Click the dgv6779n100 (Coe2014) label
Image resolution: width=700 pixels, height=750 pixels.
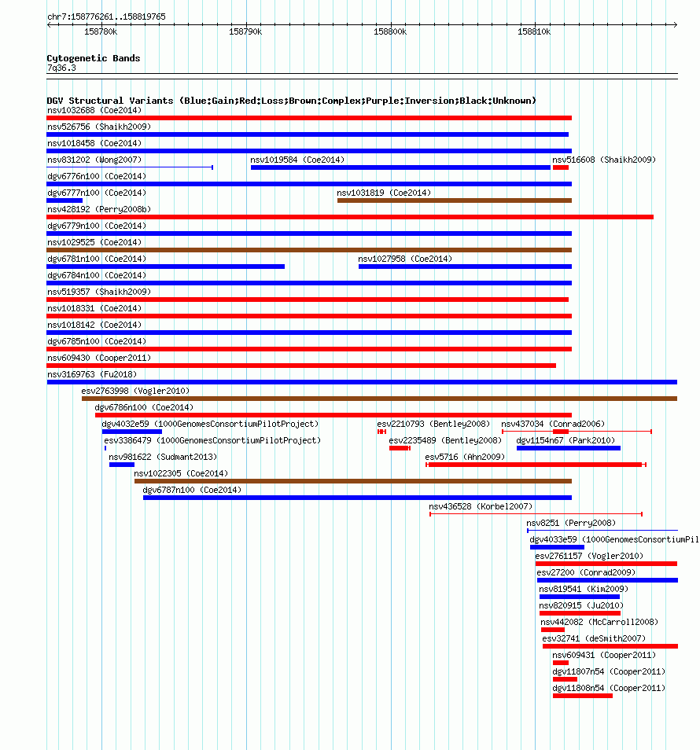(97, 226)
